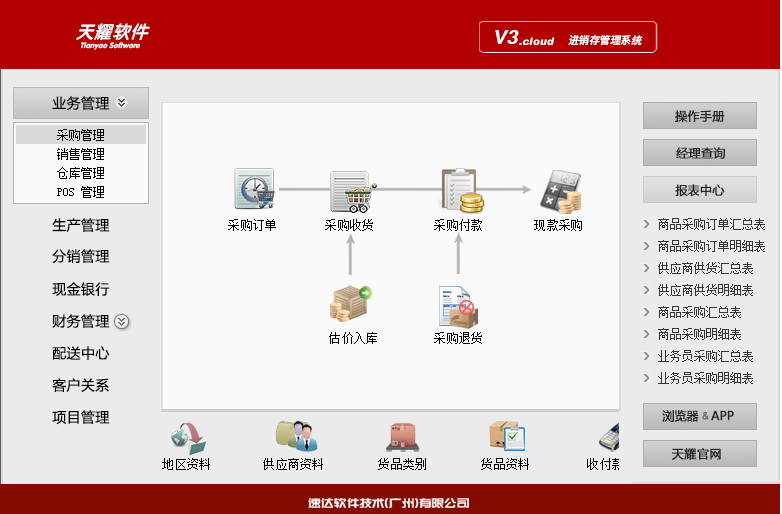Select 采购管理 in the submenu

pos(81,135)
